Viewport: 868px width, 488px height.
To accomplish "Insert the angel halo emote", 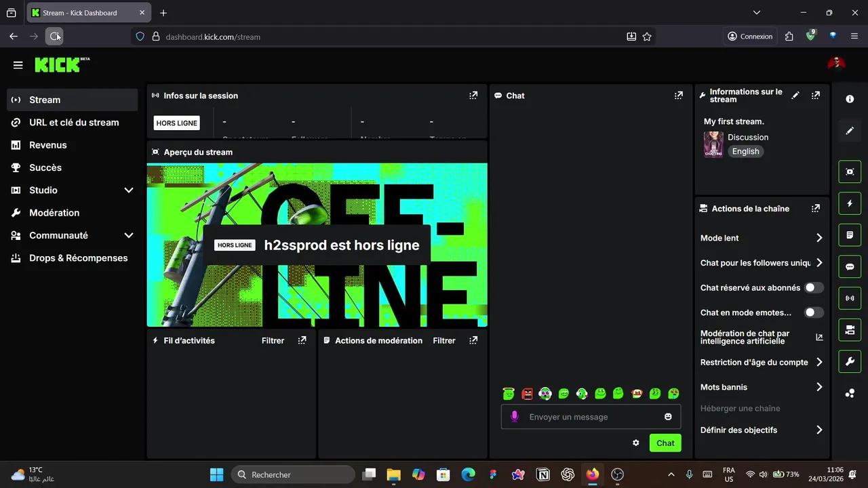I will [x=509, y=393].
